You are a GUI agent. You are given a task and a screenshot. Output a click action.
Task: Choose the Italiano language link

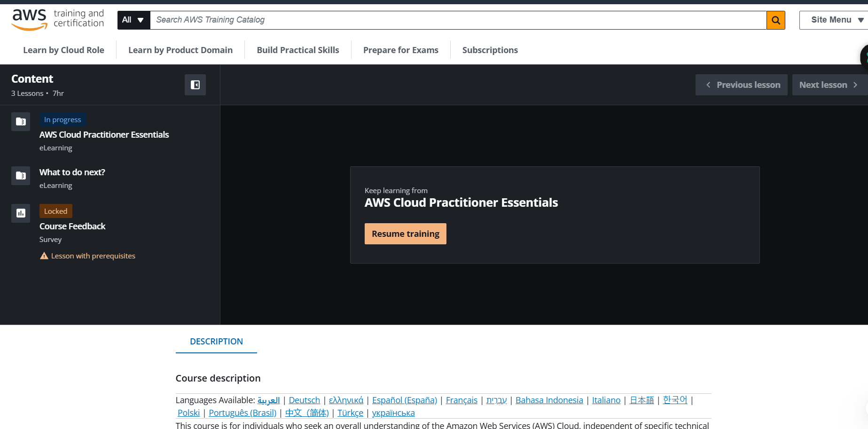point(606,400)
